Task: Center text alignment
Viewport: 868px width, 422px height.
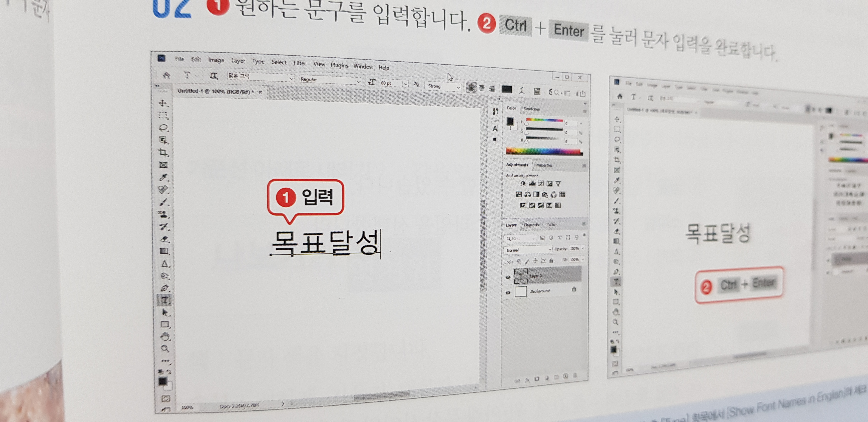Action: 482,88
